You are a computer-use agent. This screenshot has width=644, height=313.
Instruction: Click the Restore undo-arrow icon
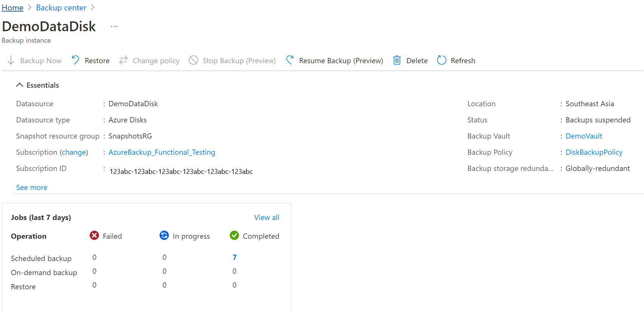[x=76, y=60]
